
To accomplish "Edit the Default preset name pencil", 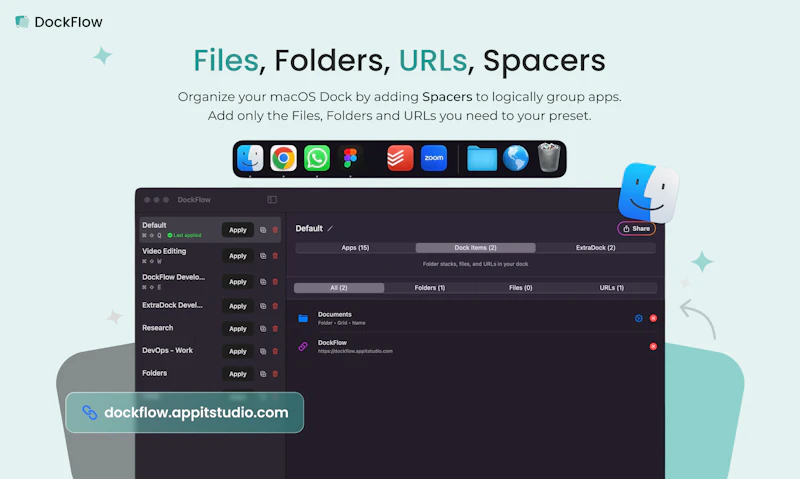I will click(x=330, y=229).
